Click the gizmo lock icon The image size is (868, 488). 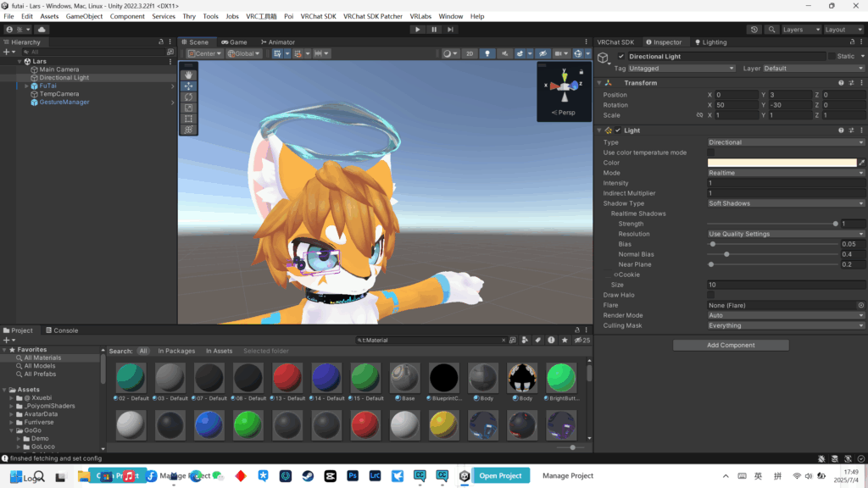coord(581,72)
